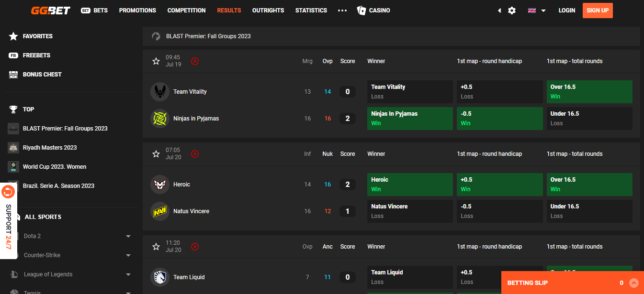Open the PROMOTIONS menu

137,11
